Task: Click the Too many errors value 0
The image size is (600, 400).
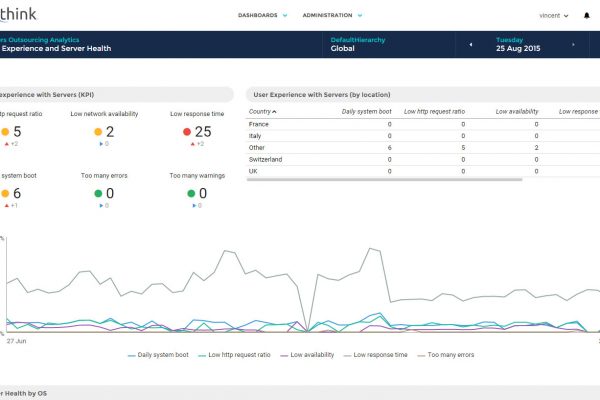Action: click(x=110, y=193)
